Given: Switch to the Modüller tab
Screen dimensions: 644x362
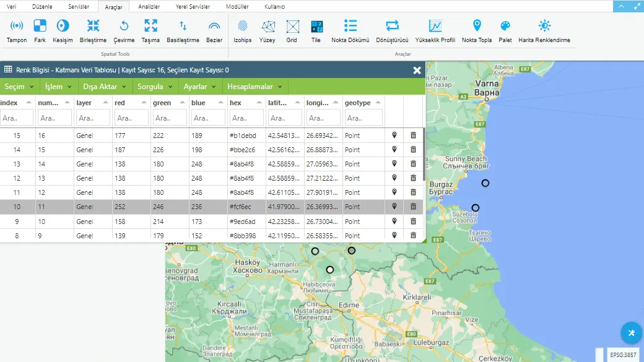Looking at the screenshot, I should point(237,7).
